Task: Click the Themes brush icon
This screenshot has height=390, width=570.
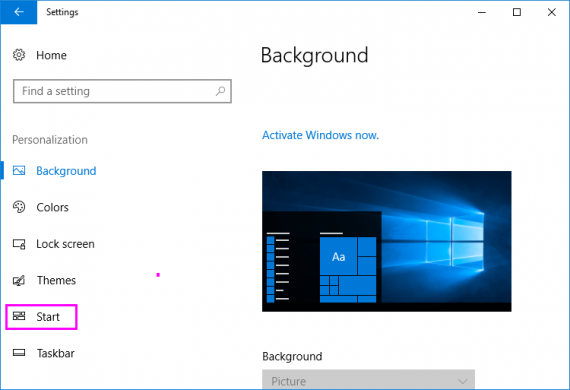Action: tap(19, 280)
